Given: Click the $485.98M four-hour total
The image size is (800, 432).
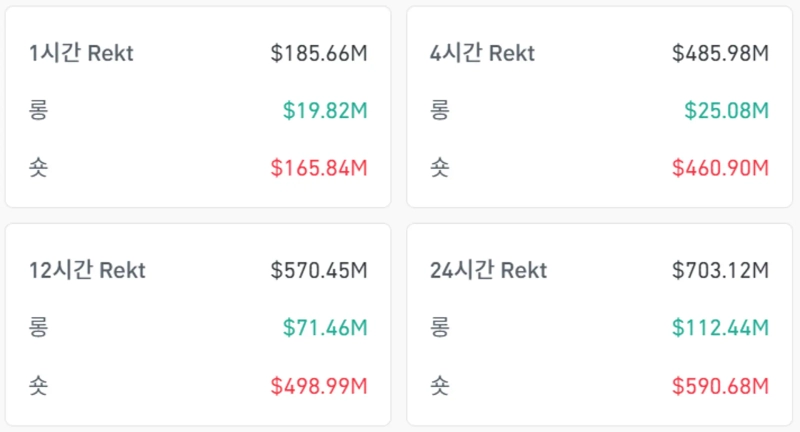Looking at the screenshot, I should point(720,53).
